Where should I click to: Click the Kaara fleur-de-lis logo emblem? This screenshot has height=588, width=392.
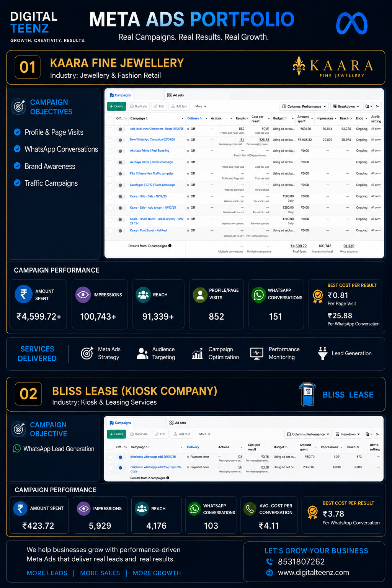point(299,65)
